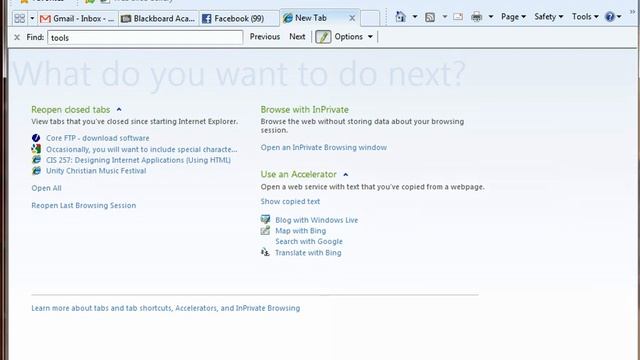Click inside the Find text field
Screen dimensions: 640x360
[145, 38]
